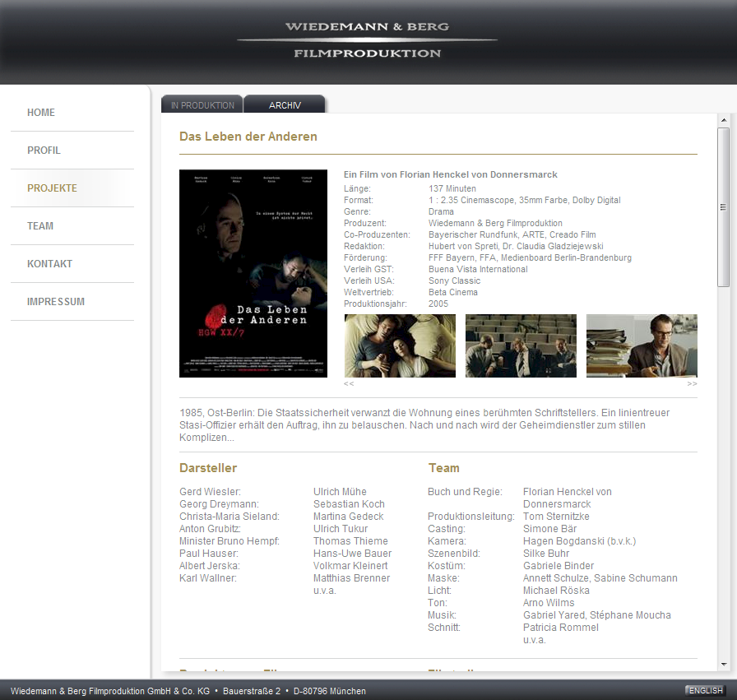Open the lecture hall film still
The width and height of the screenshot is (737, 700).
[x=521, y=345]
